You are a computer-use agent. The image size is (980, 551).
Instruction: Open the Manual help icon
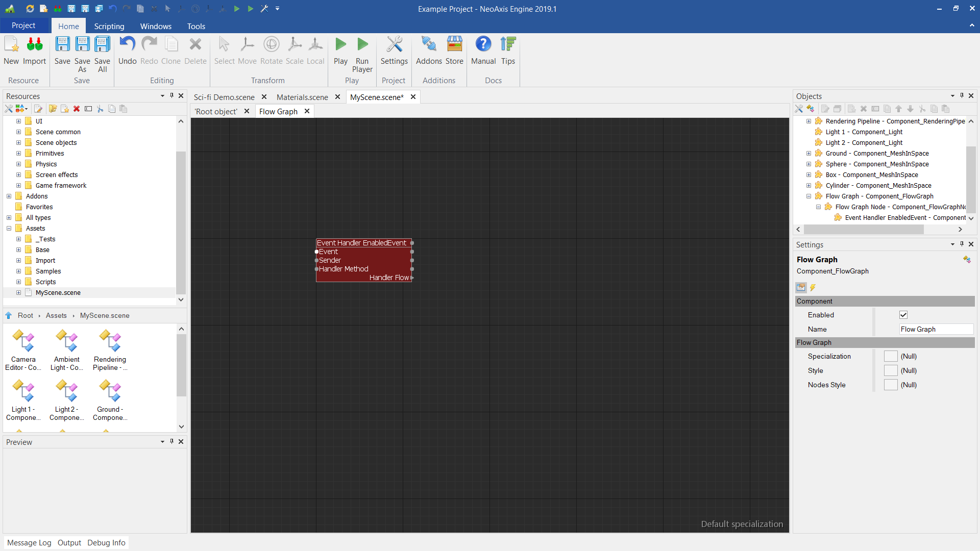coord(483,45)
